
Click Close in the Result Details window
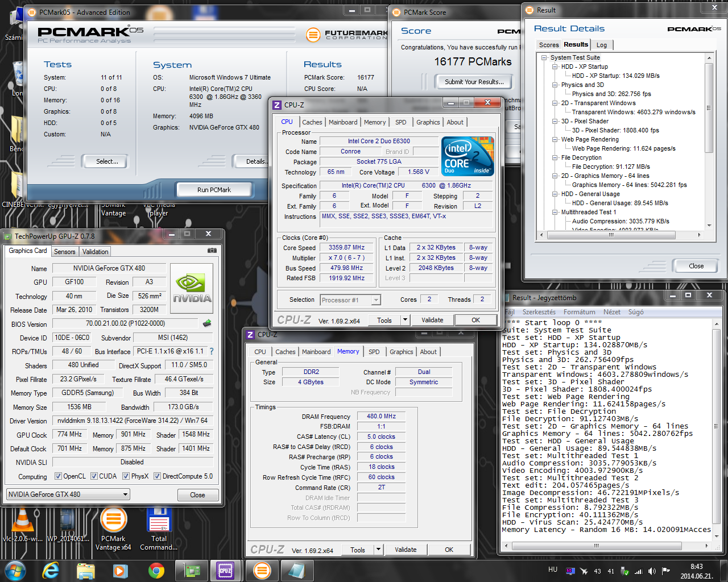(696, 266)
